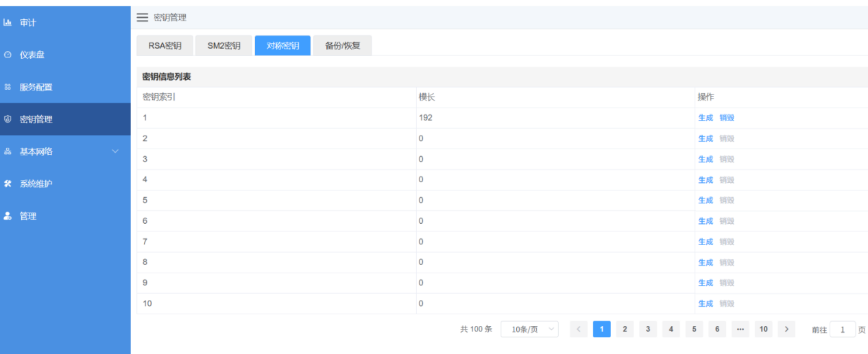Click the 模长 column header
Viewport: 868px width, 354px height.
(427, 97)
